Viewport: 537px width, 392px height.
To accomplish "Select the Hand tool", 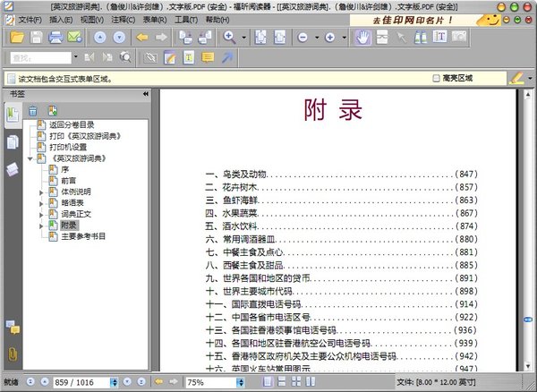I will pyautogui.click(x=362, y=37).
